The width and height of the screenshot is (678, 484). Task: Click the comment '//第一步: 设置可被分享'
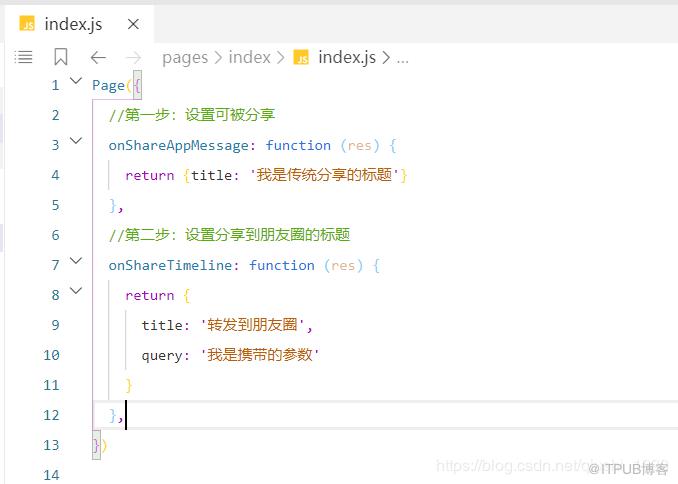(x=192, y=115)
